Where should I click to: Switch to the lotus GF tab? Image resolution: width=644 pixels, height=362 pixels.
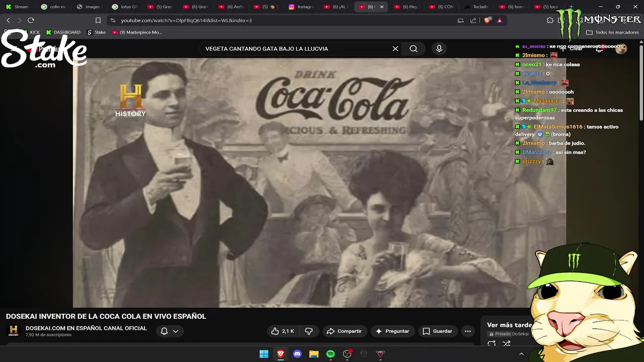click(x=124, y=7)
